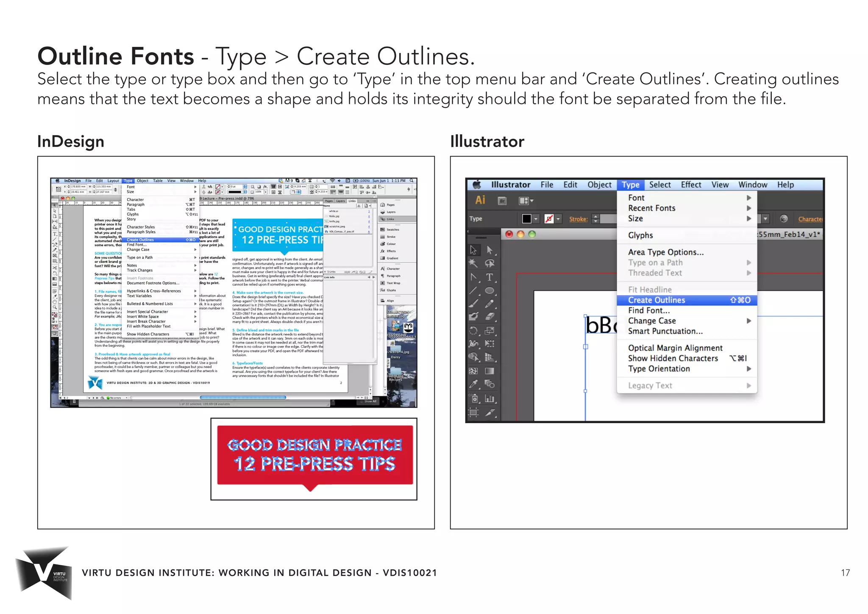
Task: Open the Object menu in Illustrator
Action: click(x=599, y=184)
